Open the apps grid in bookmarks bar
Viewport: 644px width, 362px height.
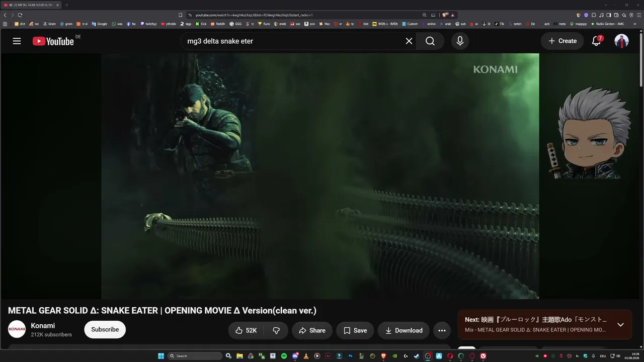coord(5,24)
